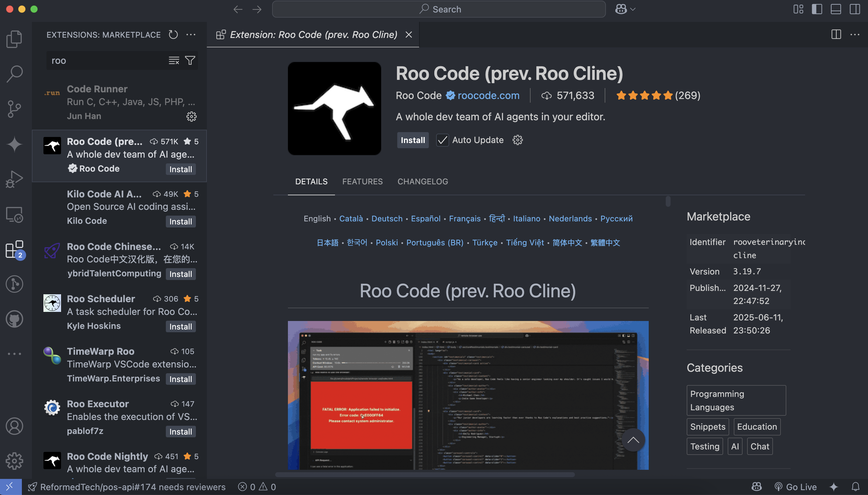Open the Português (BR) translation link
This screenshot has width=868, height=495.
click(x=435, y=242)
